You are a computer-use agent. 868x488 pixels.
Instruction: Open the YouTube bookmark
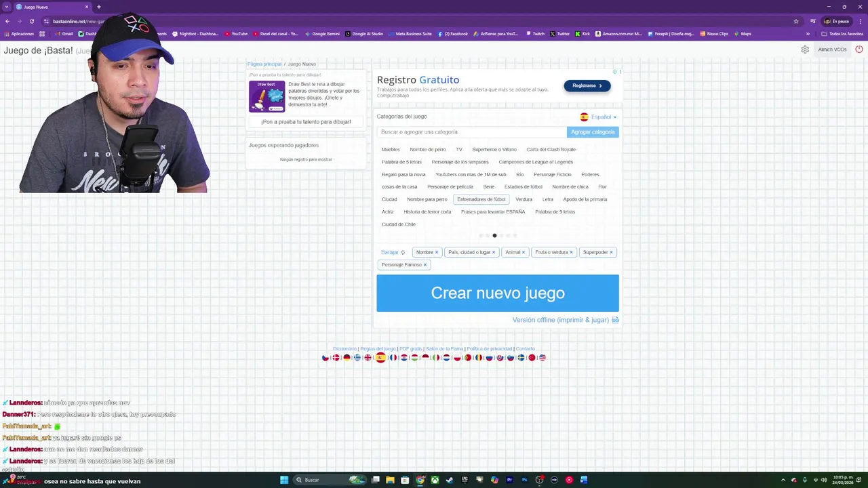click(x=236, y=33)
